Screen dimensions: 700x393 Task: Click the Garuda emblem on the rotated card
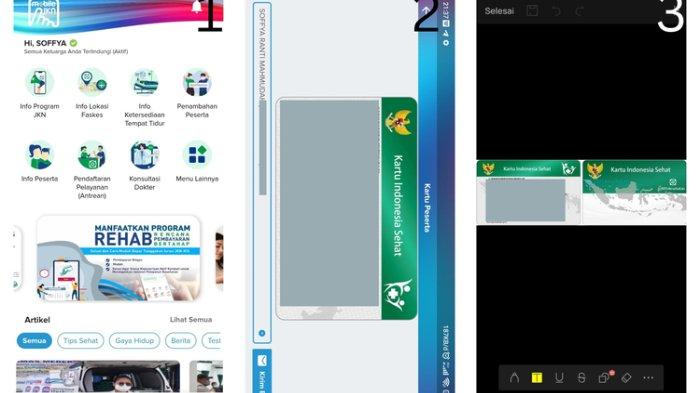[x=399, y=122]
